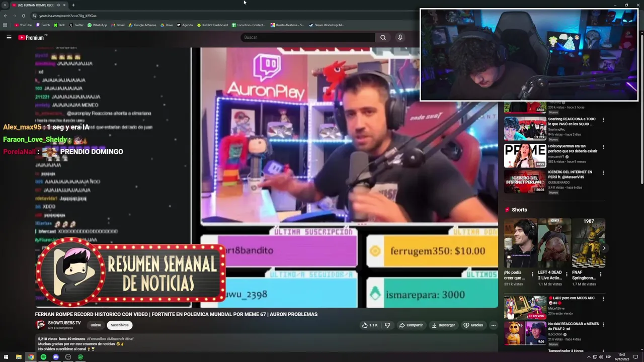
Task: Click the Suscribirse button
Action: tap(120, 325)
